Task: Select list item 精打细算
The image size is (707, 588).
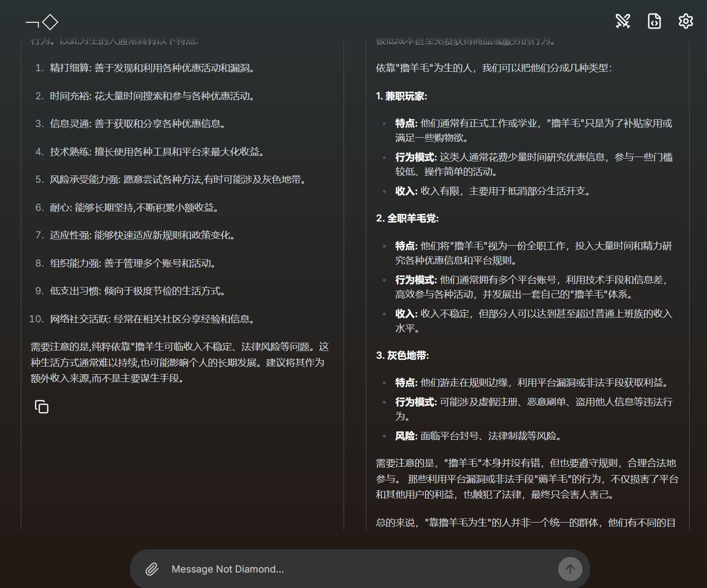Action: click(153, 68)
